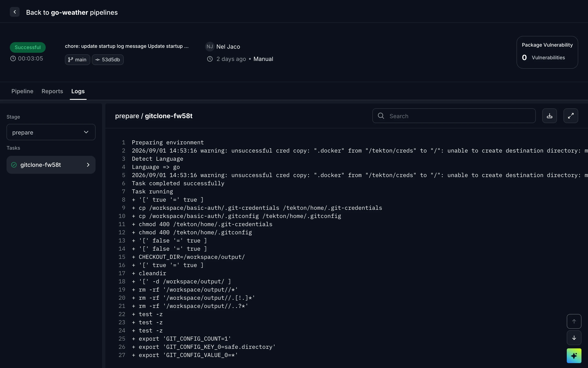Screen dimensions: 588x368
Task: Jump to the top of the logs
Action: tap(574, 322)
